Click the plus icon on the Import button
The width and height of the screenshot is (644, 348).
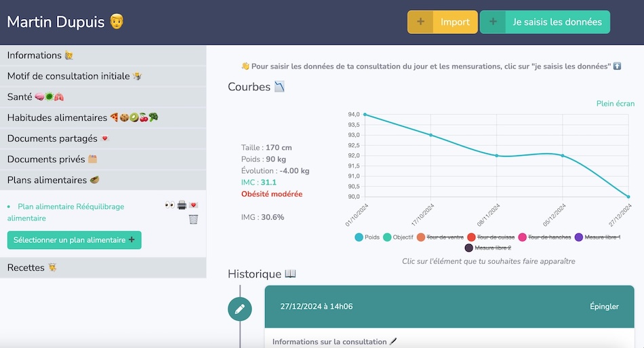pos(421,22)
